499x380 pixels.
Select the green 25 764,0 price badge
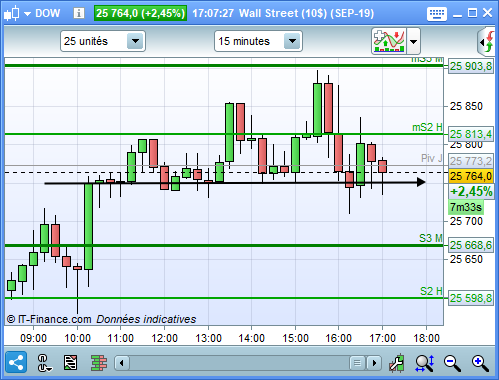pos(140,13)
